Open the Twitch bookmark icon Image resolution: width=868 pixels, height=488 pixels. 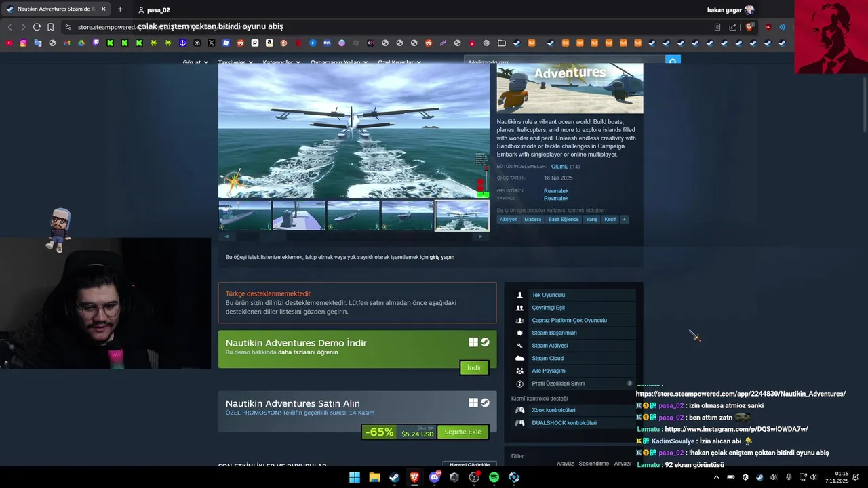[x=96, y=43]
